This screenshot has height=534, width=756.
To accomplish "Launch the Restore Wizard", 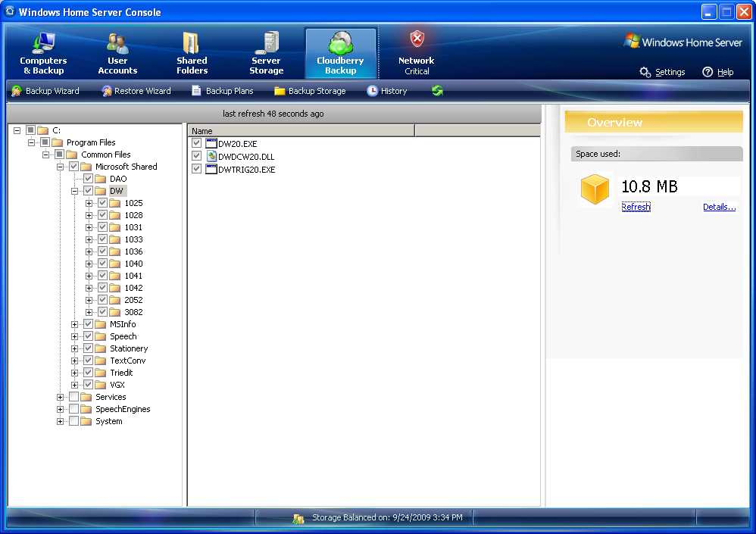I will 136,91.
